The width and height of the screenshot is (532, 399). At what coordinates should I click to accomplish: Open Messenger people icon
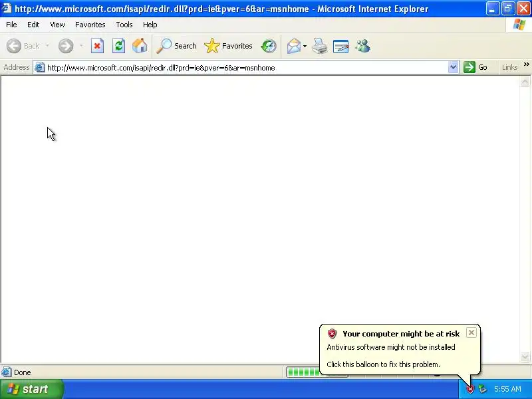[362, 46]
